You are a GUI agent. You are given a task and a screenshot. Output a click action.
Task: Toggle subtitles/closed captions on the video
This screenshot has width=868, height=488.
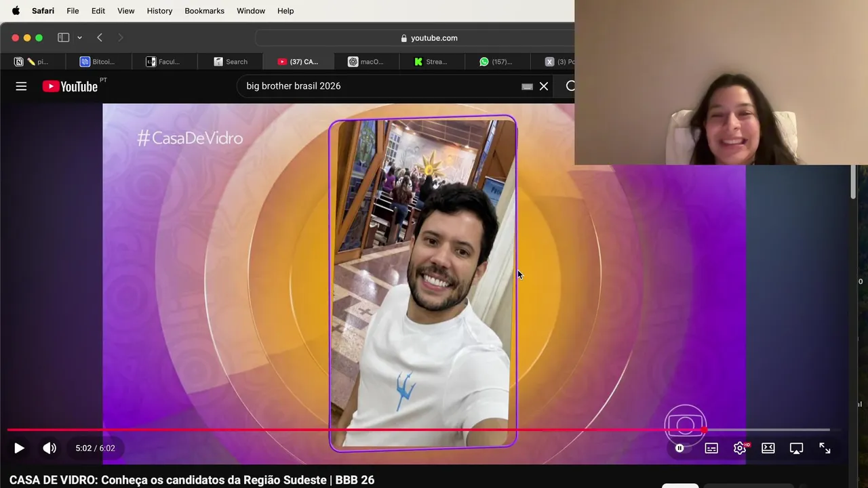coord(711,448)
